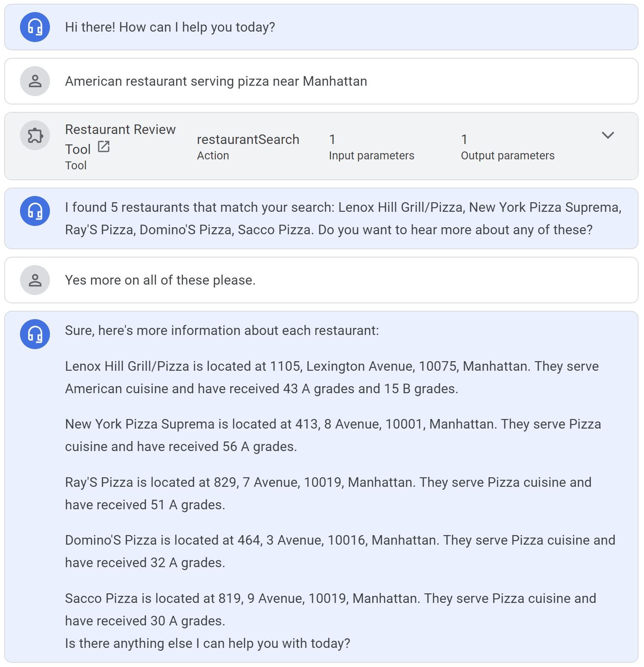Image resolution: width=644 pixels, height=667 pixels.
Task: Click user avatar beside "Yes more on all"
Action: tap(35, 280)
